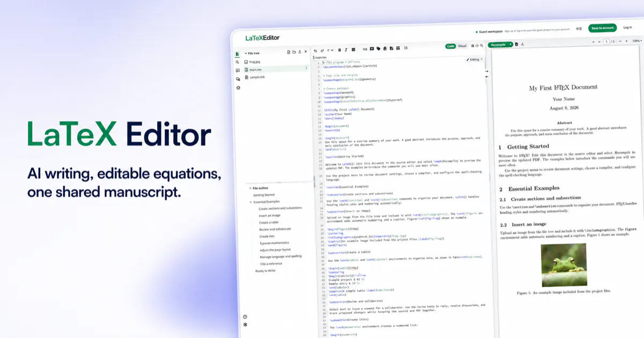Select main.tex in file tree

pos(276,69)
